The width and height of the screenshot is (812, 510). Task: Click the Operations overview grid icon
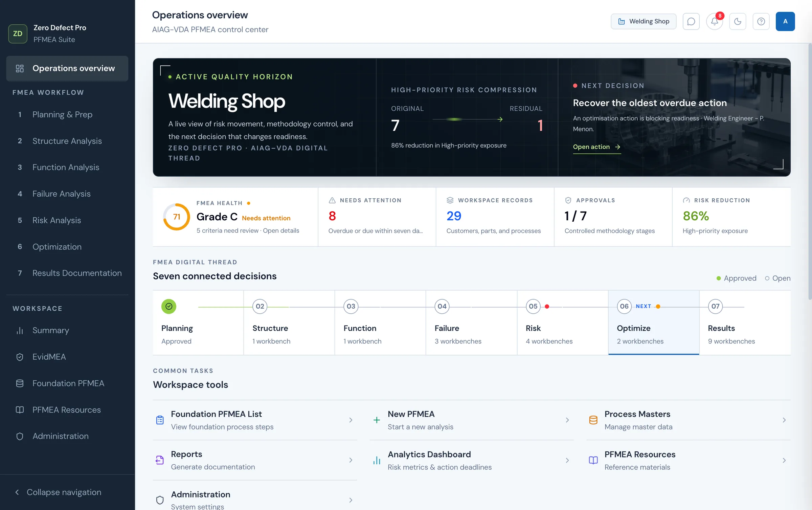[20, 68]
